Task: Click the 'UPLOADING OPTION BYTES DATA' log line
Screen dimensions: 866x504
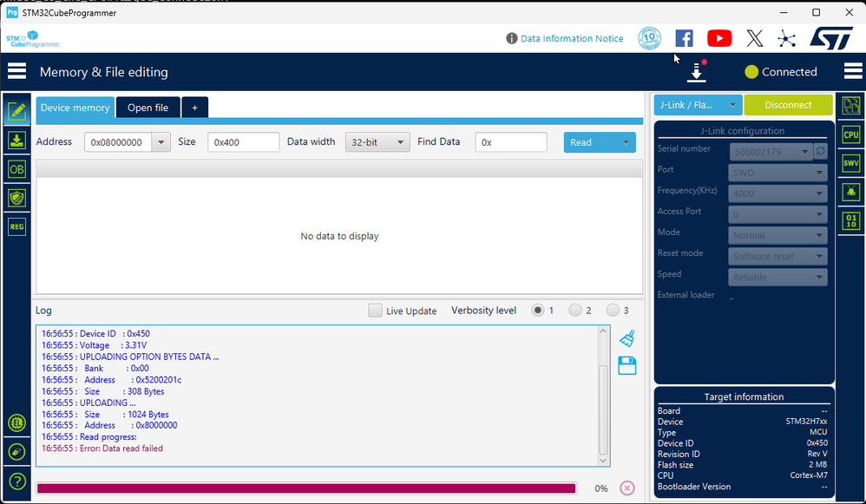Action: [x=130, y=357]
